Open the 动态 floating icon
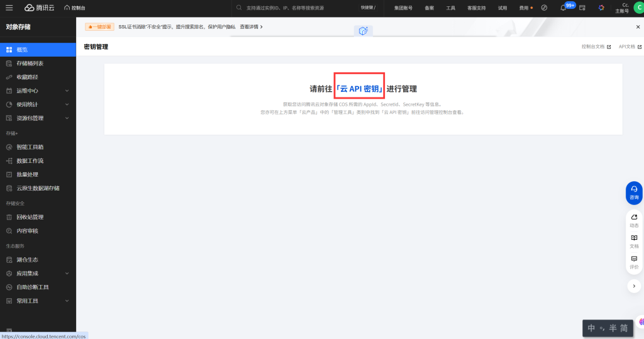644x339 pixels. (634, 220)
